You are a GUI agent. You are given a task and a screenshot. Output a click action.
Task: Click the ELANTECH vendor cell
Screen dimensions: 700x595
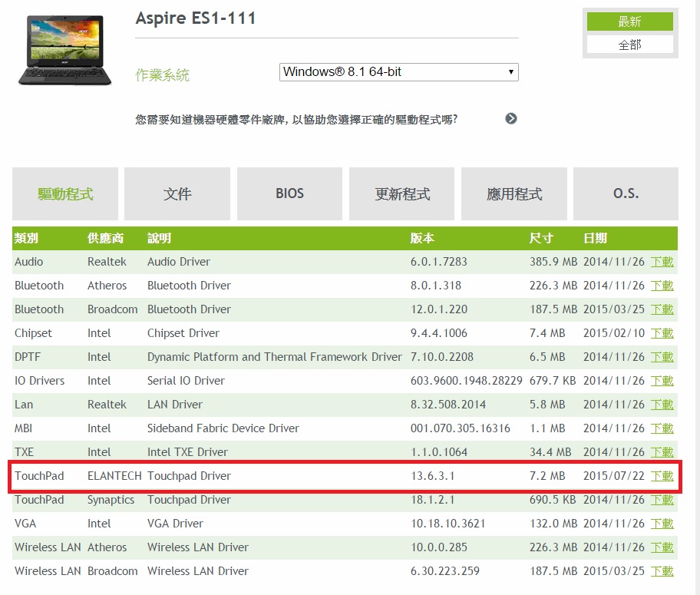pyautogui.click(x=114, y=476)
